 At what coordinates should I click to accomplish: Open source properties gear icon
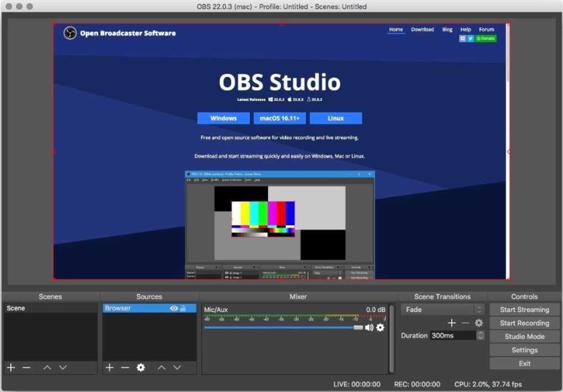click(x=141, y=368)
